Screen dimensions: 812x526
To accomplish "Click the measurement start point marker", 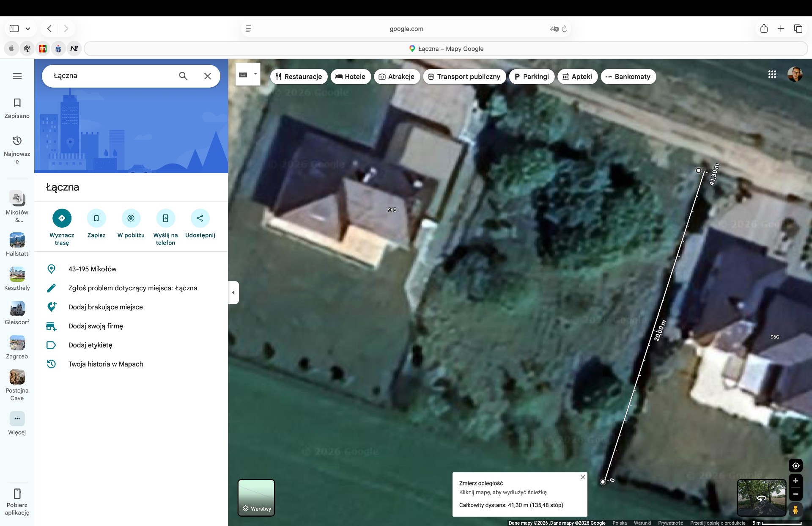I will click(x=603, y=482).
